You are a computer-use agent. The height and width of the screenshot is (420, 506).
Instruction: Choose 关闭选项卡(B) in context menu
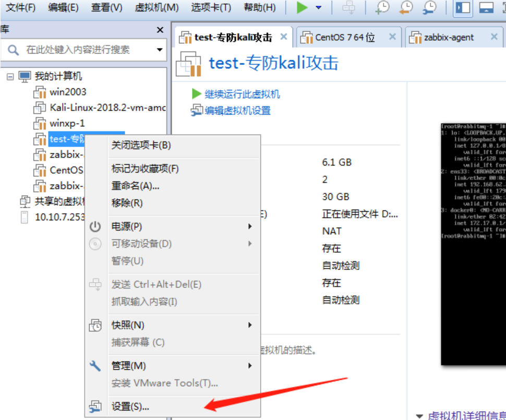184,145
